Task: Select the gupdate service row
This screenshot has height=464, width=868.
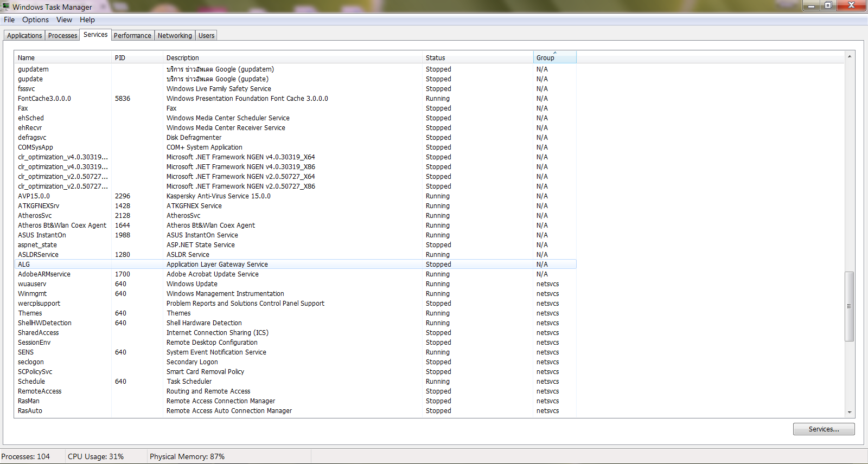Action: click(295, 79)
